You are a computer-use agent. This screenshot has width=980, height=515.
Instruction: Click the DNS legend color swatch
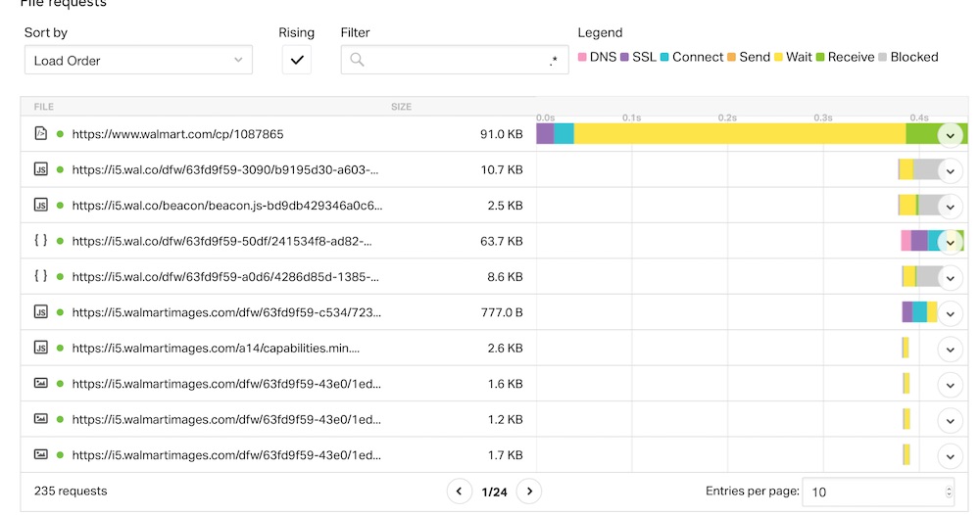582,58
